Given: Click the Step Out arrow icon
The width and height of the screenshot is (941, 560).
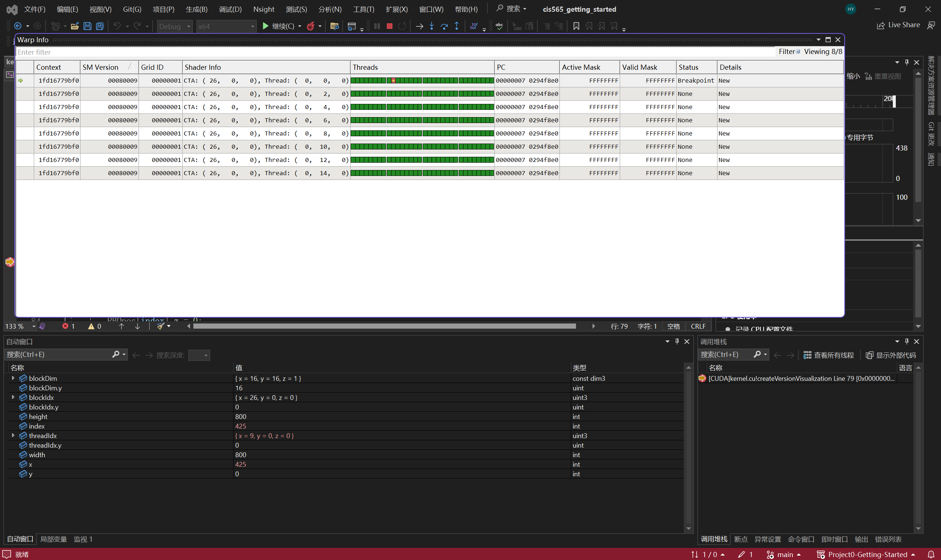Looking at the screenshot, I should pos(457,26).
